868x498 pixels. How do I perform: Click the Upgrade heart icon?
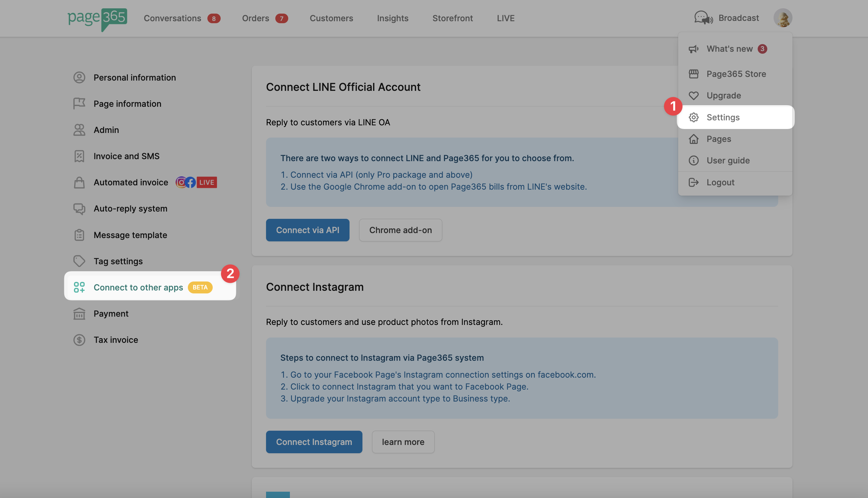click(693, 95)
